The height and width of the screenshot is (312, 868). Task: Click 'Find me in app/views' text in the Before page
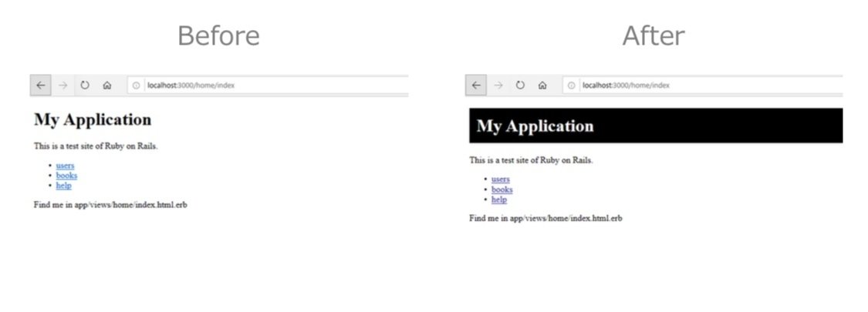tap(110, 205)
